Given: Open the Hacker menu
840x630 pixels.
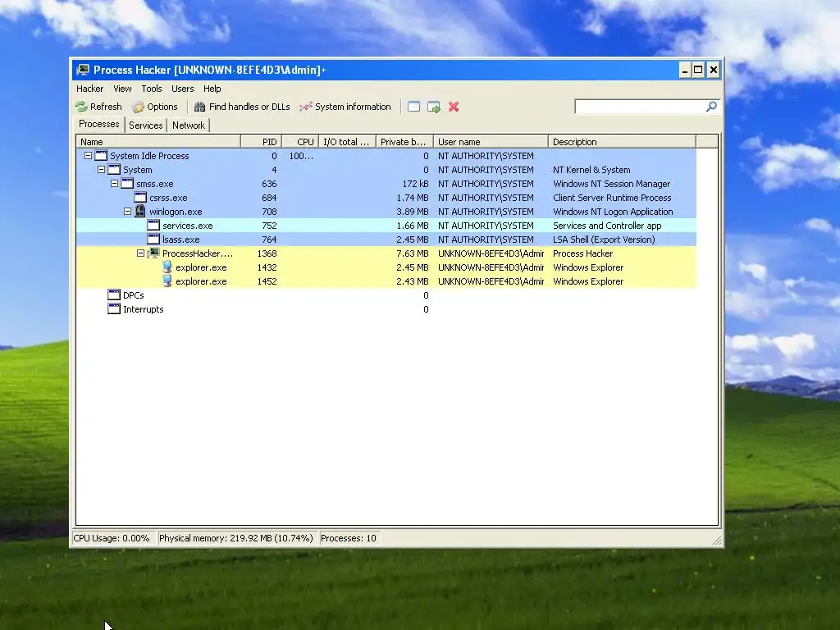Looking at the screenshot, I should (90, 89).
